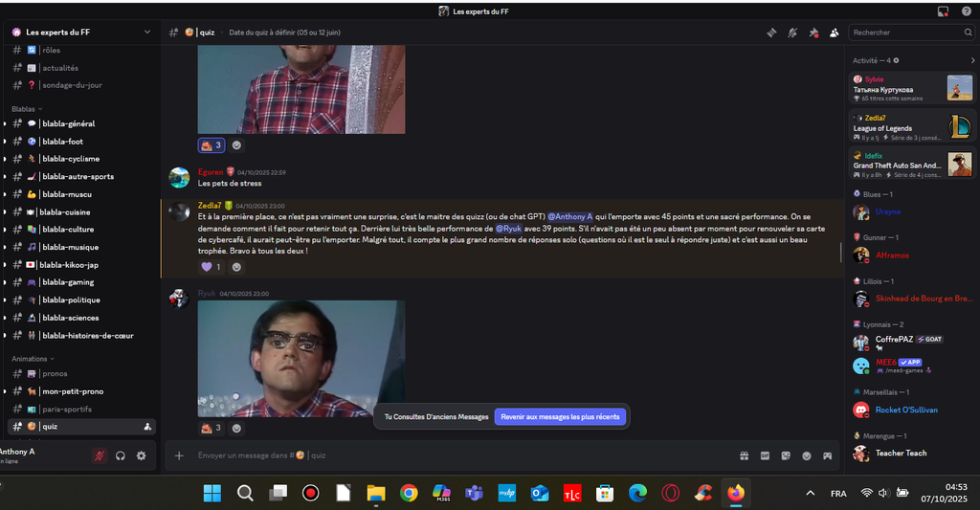This screenshot has height=510, width=980.
Task: Open sticker picker in message bar
Action: pyautogui.click(x=786, y=455)
